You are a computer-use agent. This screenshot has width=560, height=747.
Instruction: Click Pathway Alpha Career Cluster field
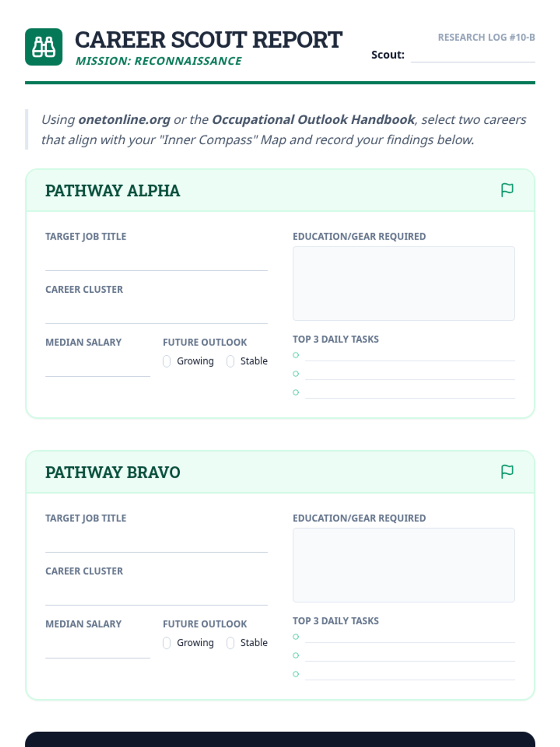coord(156,313)
